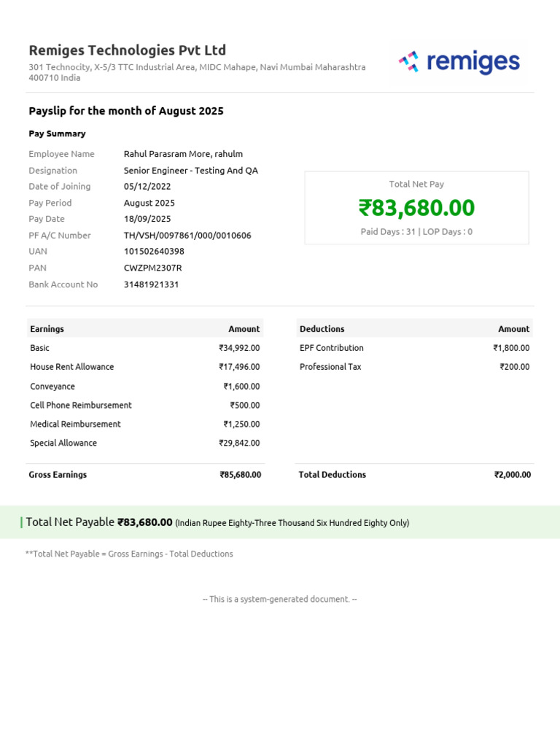The width and height of the screenshot is (560, 747).
Task: Click the Gross Earnings label
Action: coord(58,474)
